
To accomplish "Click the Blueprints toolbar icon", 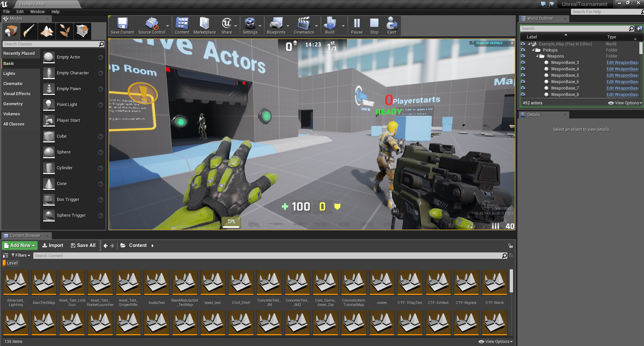I will tap(276, 26).
